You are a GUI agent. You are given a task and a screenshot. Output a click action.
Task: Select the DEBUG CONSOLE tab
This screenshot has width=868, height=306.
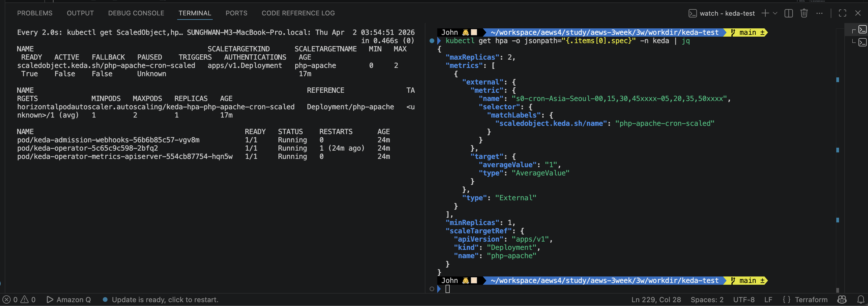[x=136, y=13]
